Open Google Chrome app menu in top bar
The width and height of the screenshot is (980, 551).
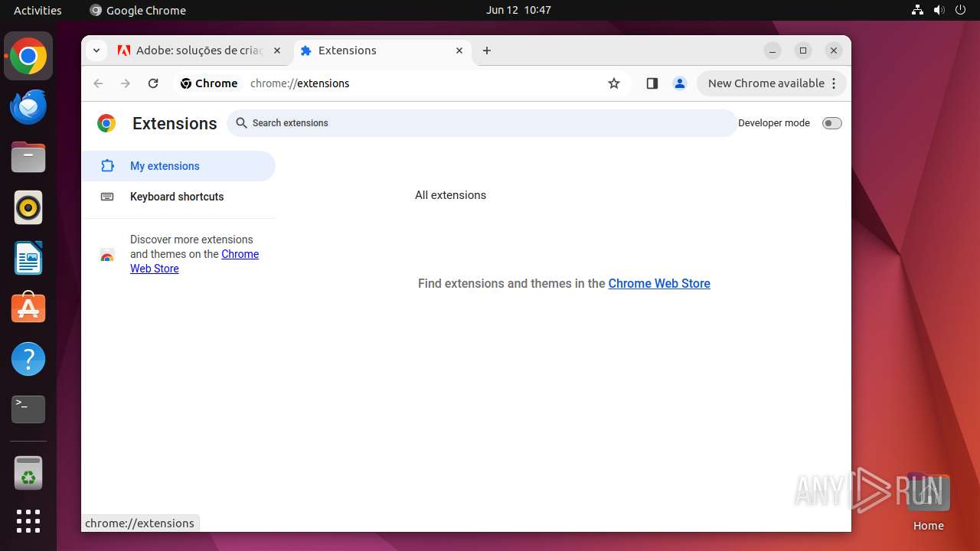point(138,10)
